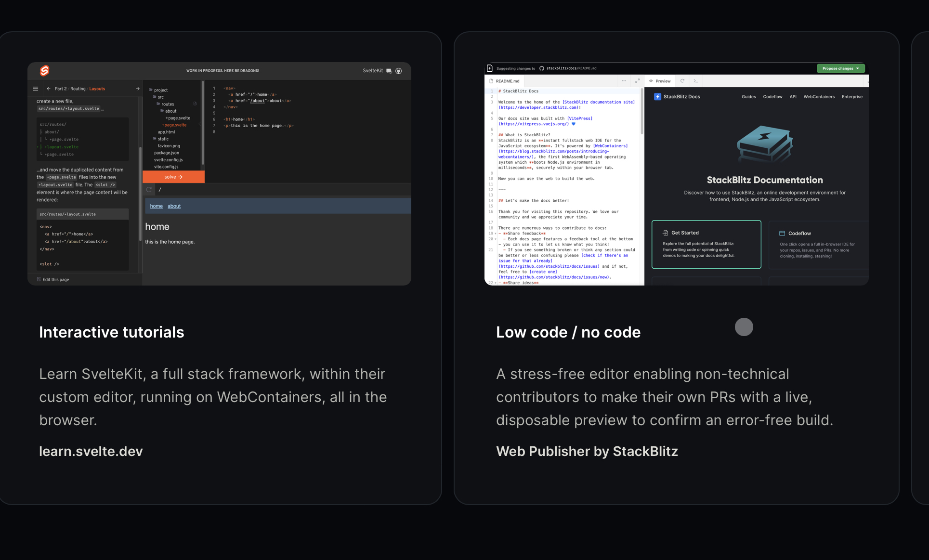Click the chat icon beside SvelteKit
Screen dimensions: 929x560
pyautogui.click(x=389, y=71)
